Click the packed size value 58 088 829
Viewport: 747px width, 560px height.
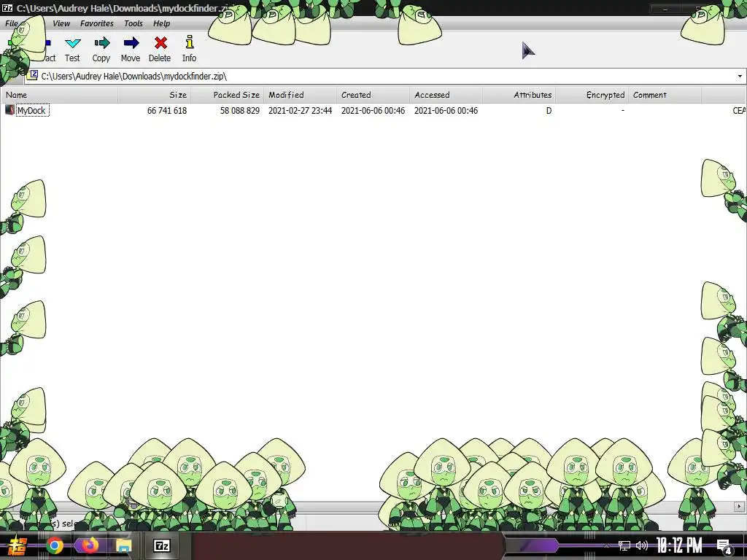tap(239, 111)
